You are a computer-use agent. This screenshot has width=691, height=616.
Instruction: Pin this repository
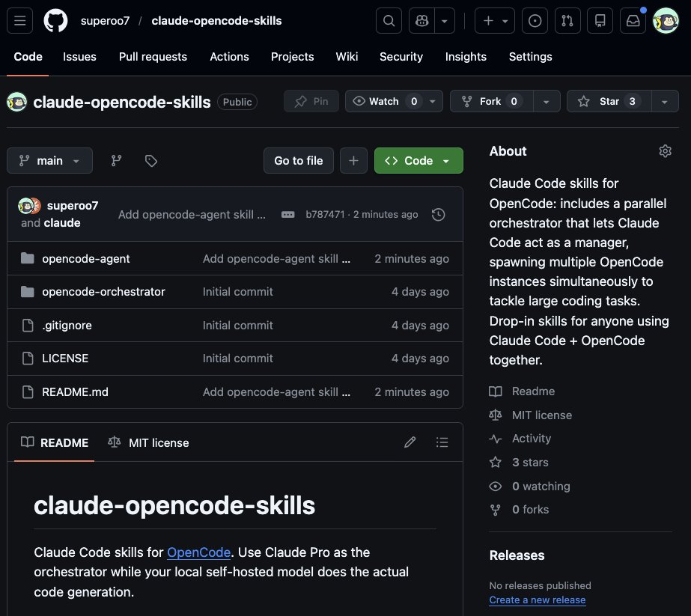[x=311, y=101]
